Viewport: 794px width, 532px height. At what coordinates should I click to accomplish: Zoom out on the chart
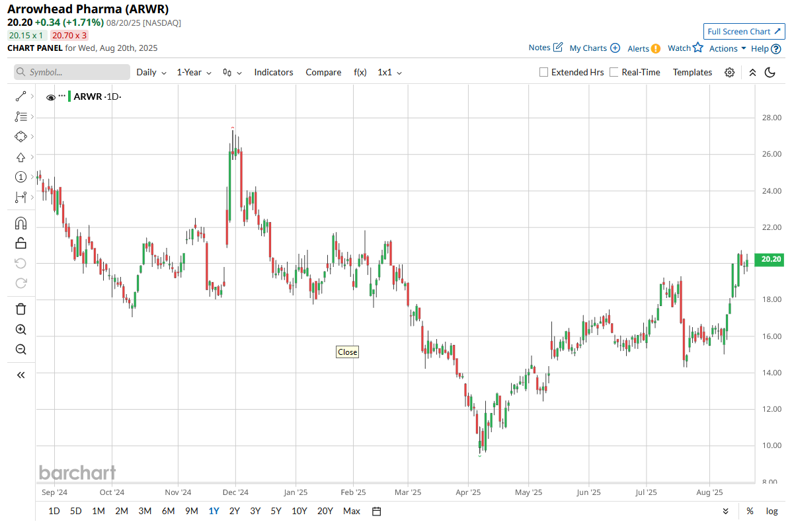tap(20, 350)
